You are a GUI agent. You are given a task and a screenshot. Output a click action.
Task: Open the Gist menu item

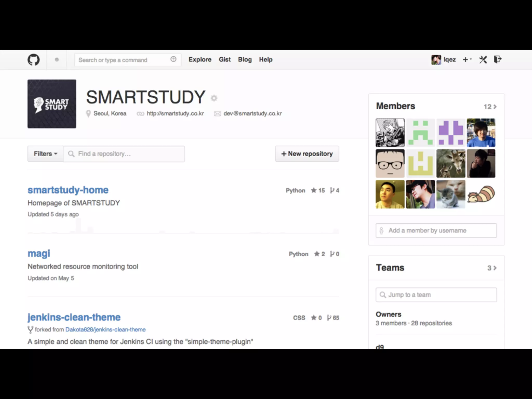tap(224, 59)
